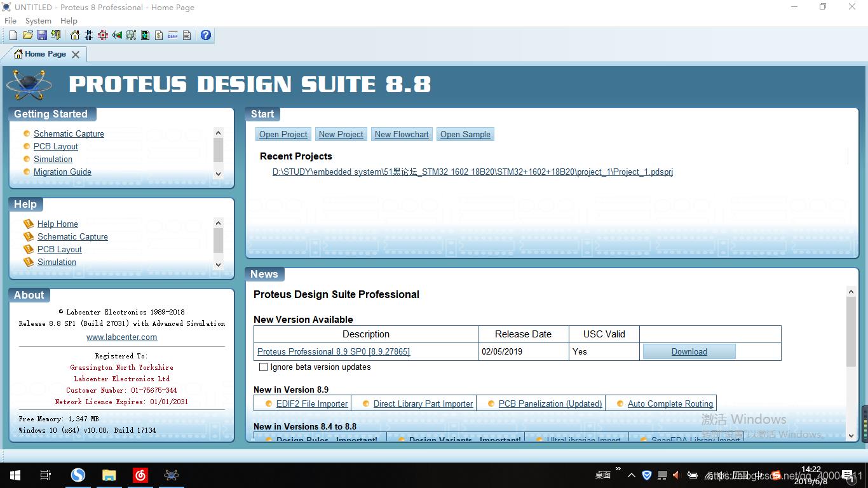Open Schematic Capture help link
This screenshot has height=488, width=868.
point(72,236)
